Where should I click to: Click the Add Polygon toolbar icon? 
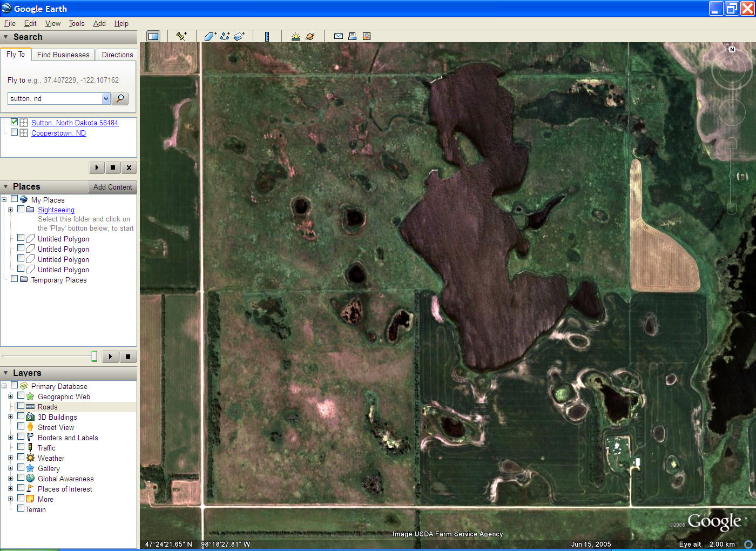point(210,36)
